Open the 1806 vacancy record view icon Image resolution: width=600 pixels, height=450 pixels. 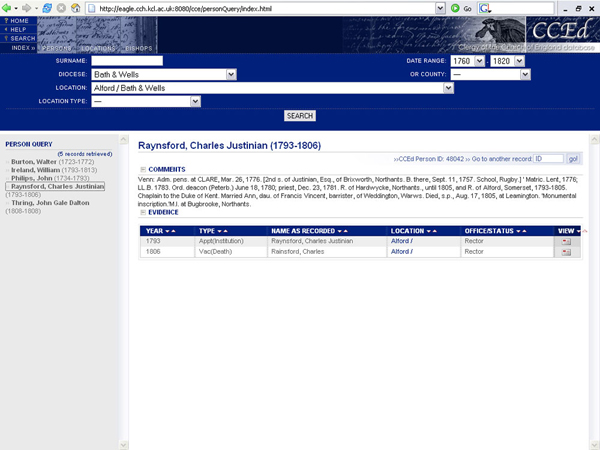pos(566,252)
